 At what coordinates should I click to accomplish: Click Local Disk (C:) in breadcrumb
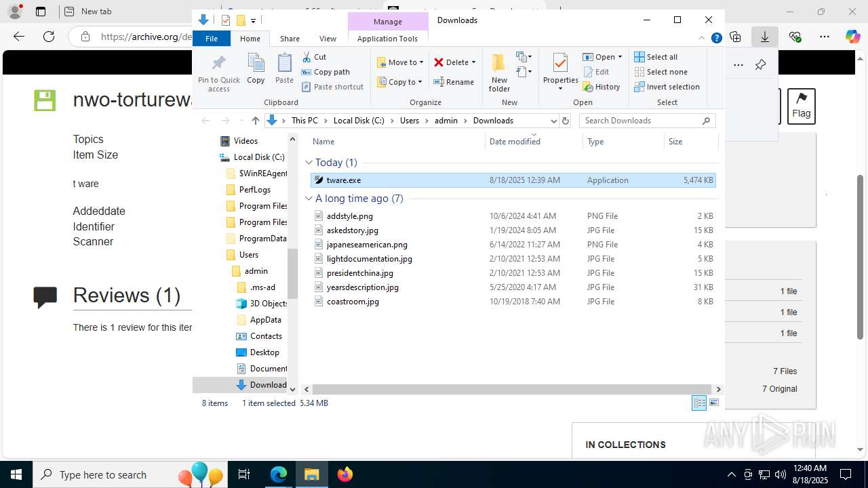point(359,121)
